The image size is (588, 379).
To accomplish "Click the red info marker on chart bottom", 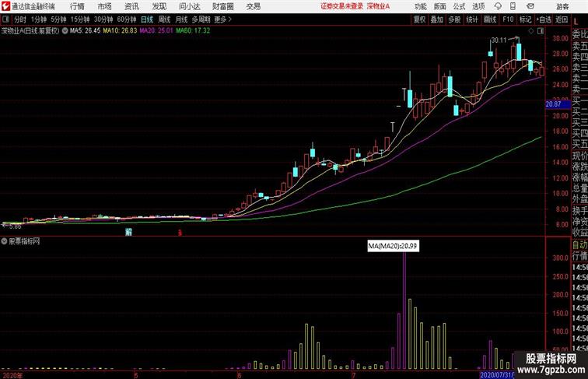I will coord(180,232).
